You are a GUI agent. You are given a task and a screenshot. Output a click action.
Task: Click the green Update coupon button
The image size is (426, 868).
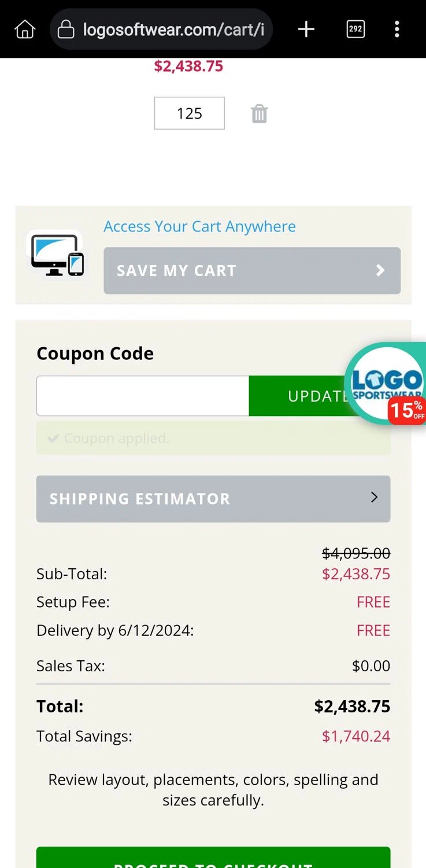298,396
